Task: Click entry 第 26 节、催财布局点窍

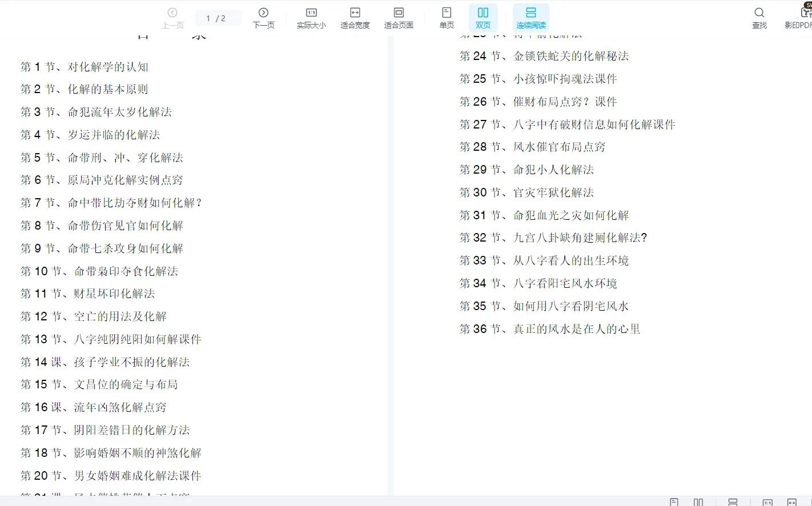Action: [538, 102]
